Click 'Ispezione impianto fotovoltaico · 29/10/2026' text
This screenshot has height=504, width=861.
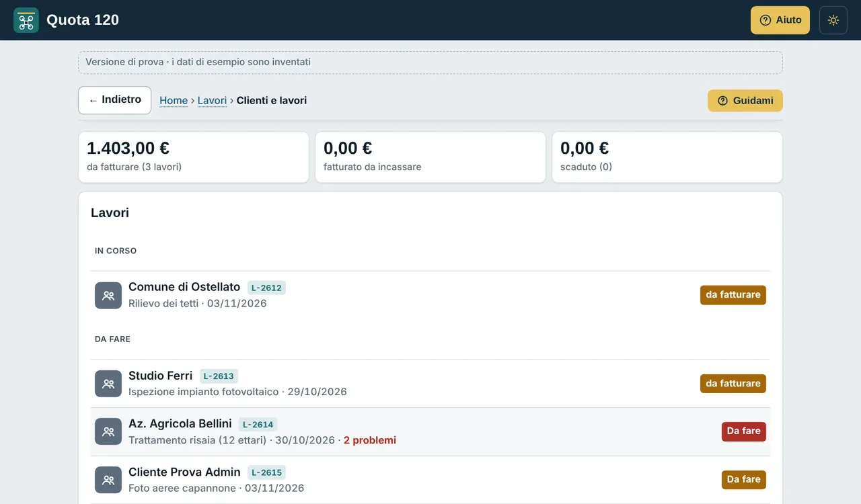(x=237, y=392)
